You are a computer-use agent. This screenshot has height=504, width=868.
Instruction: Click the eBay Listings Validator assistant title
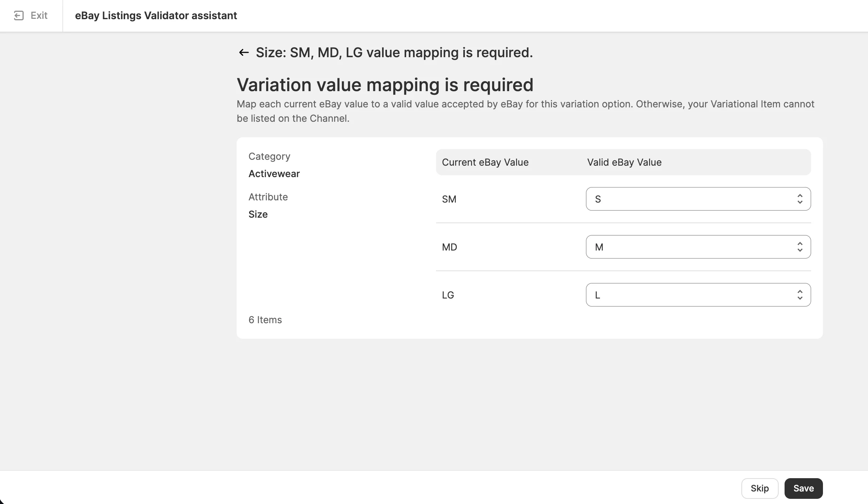click(x=156, y=15)
